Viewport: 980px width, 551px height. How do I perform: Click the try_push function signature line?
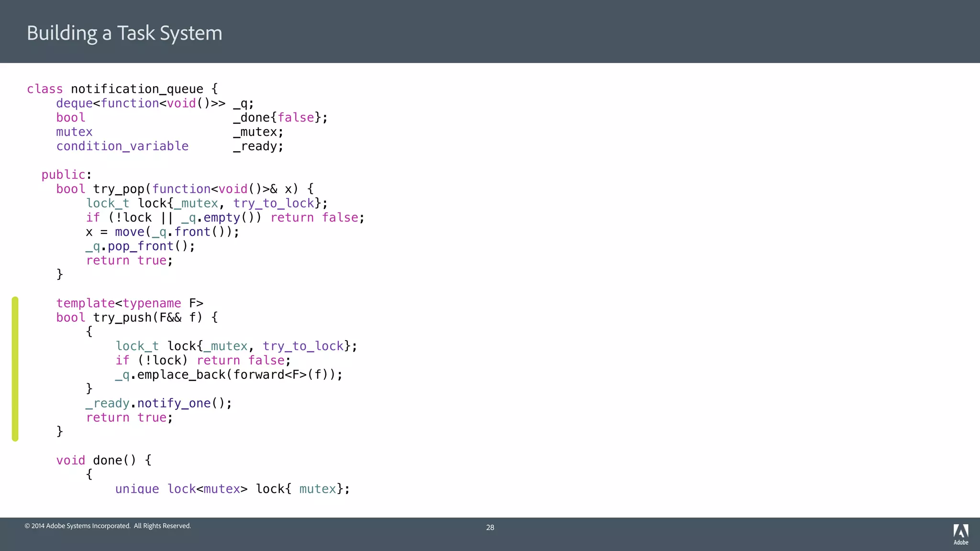coord(137,318)
